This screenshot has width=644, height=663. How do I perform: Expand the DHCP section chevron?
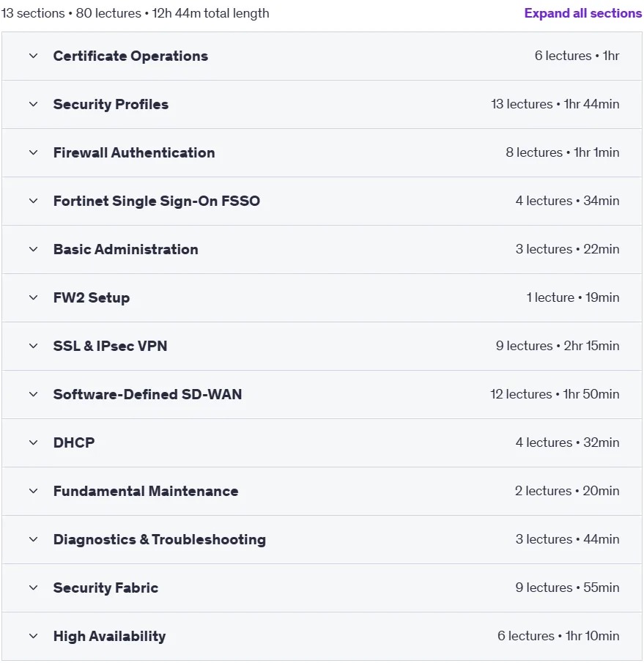coord(34,442)
